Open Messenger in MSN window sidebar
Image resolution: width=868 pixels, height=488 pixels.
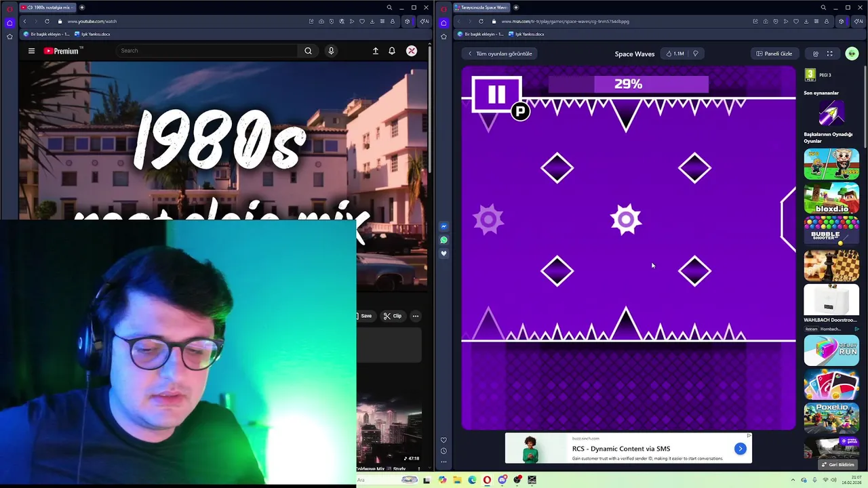[443, 226]
